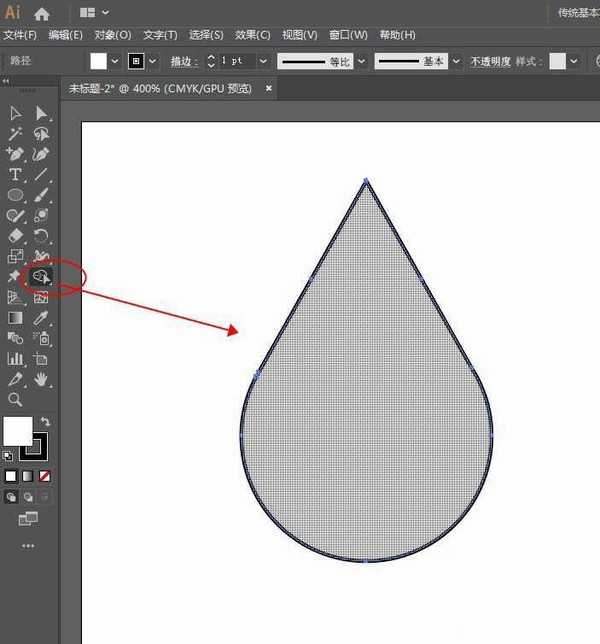
Task: Set paint mode to None
Action: tap(44, 476)
